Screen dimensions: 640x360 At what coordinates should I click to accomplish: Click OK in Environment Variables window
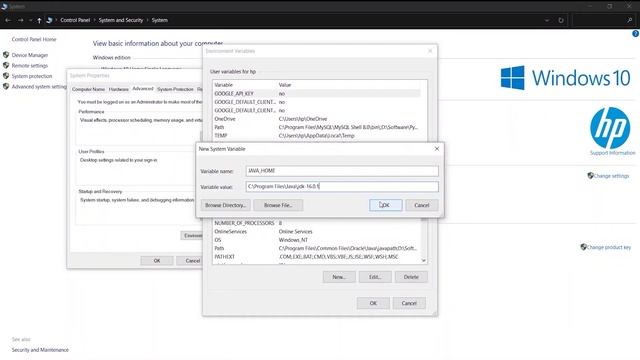pyautogui.click(x=373, y=303)
